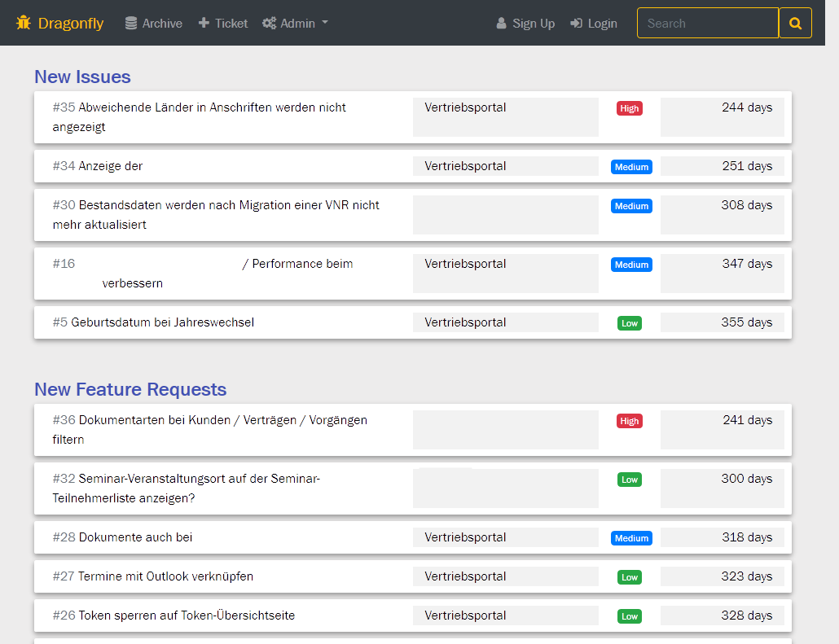Click the red High badge on issue #35
Screen dimensions: 839x644
[x=629, y=108]
